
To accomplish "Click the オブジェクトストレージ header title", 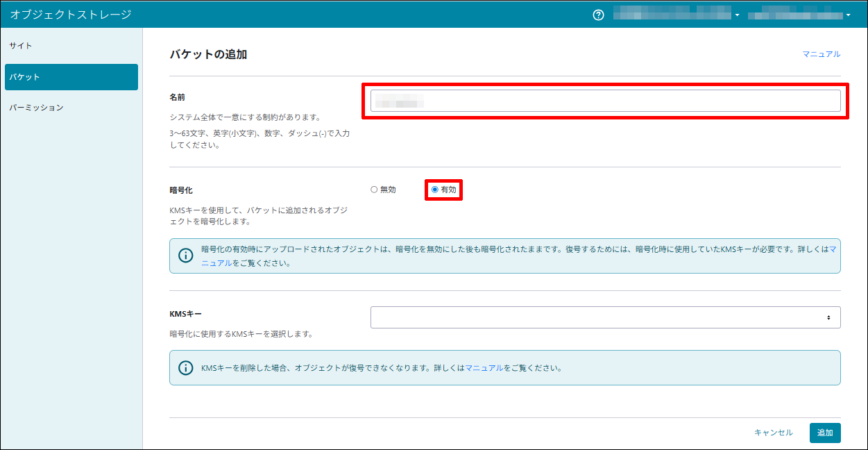I will click(71, 15).
